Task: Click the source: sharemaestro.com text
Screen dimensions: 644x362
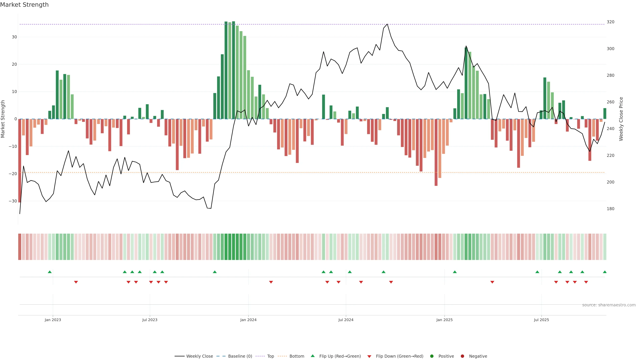Action: point(609,305)
